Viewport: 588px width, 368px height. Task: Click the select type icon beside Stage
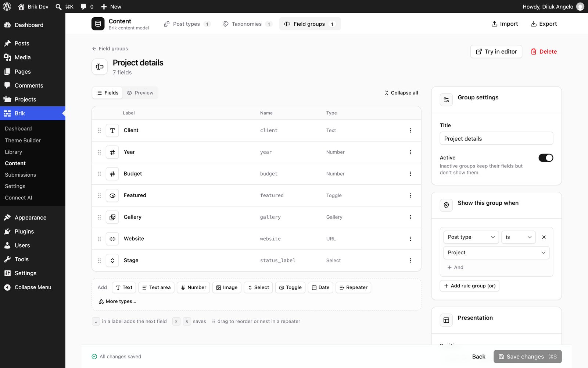pos(112,261)
